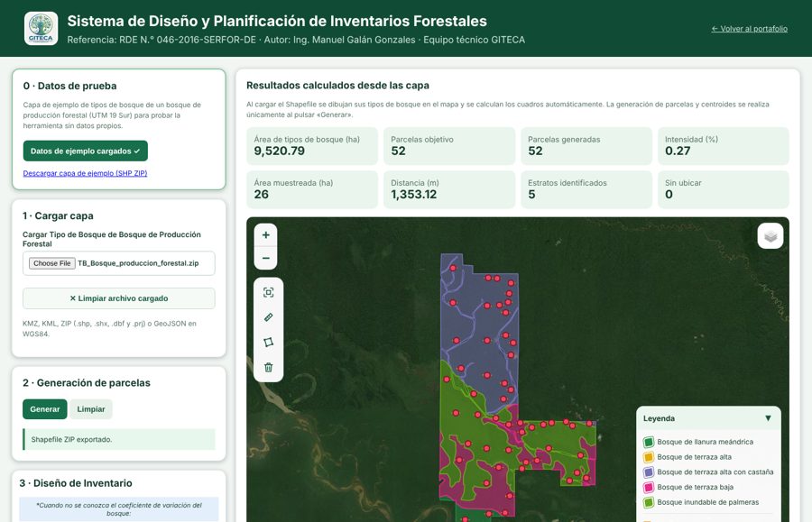Select the draw polygon tool

pos(268,342)
